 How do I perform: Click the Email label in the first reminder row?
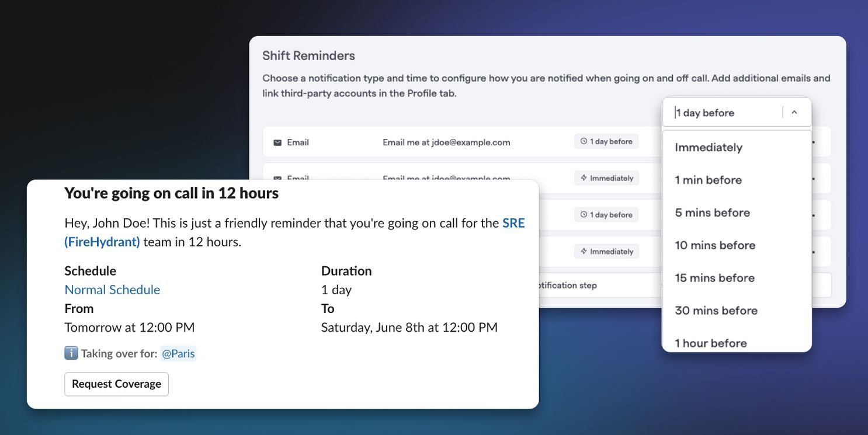(298, 142)
